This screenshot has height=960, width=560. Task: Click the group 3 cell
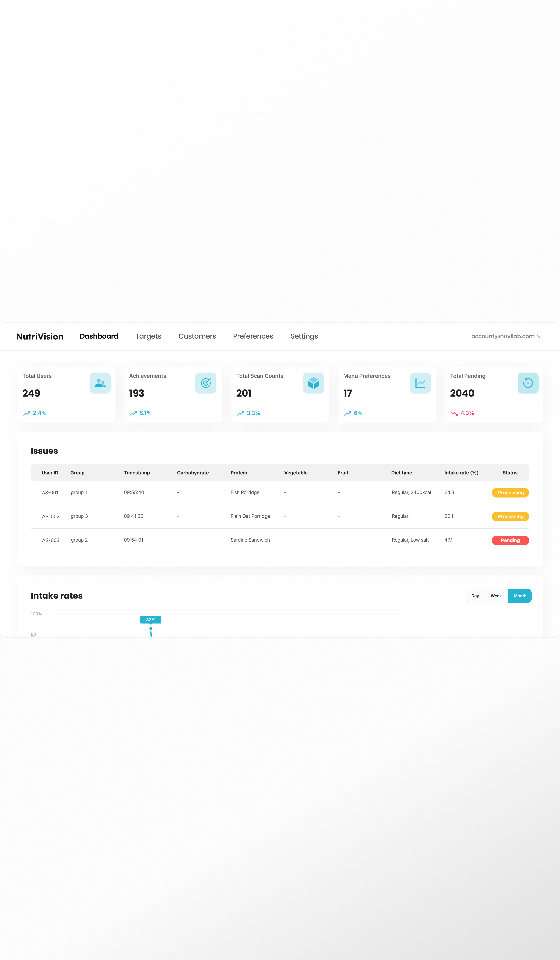point(79,516)
